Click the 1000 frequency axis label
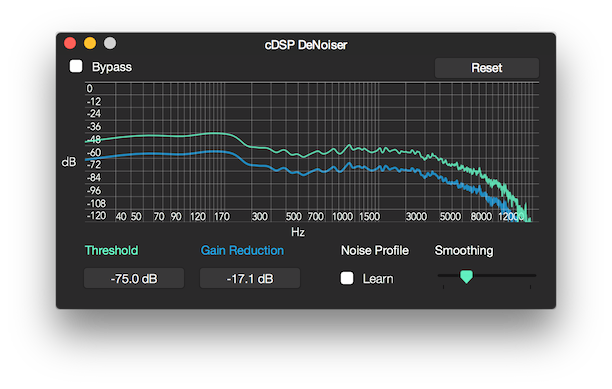The height and width of the screenshot is (389, 612). 342,217
